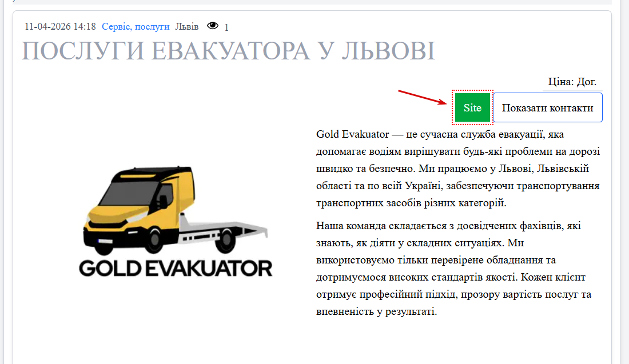The image size is (629, 364).
Task: Click the paragraph starting Gold Evakuator — це сучасна
Action: 458,169
